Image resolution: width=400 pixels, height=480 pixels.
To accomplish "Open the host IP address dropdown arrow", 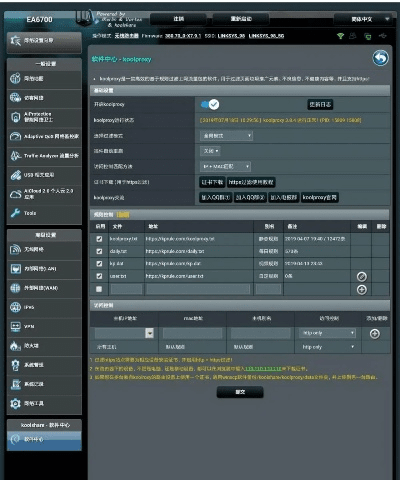I will point(150,333).
